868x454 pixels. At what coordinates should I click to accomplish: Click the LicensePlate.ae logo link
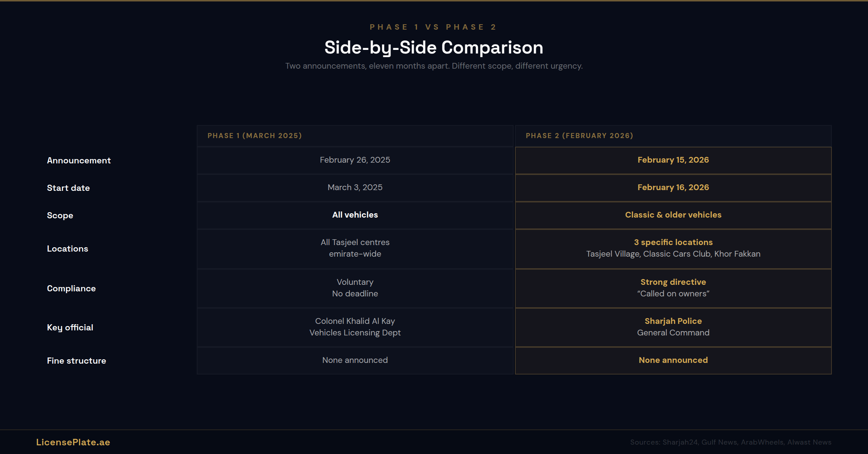(73, 442)
